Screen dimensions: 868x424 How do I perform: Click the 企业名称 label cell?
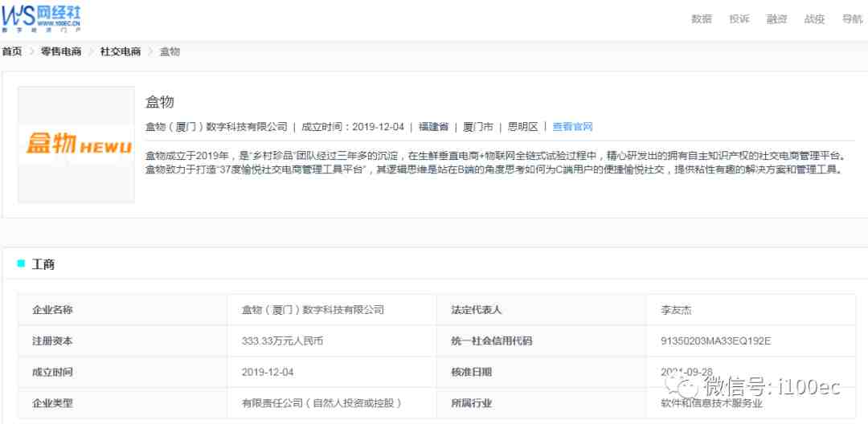(x=122, y=310)
